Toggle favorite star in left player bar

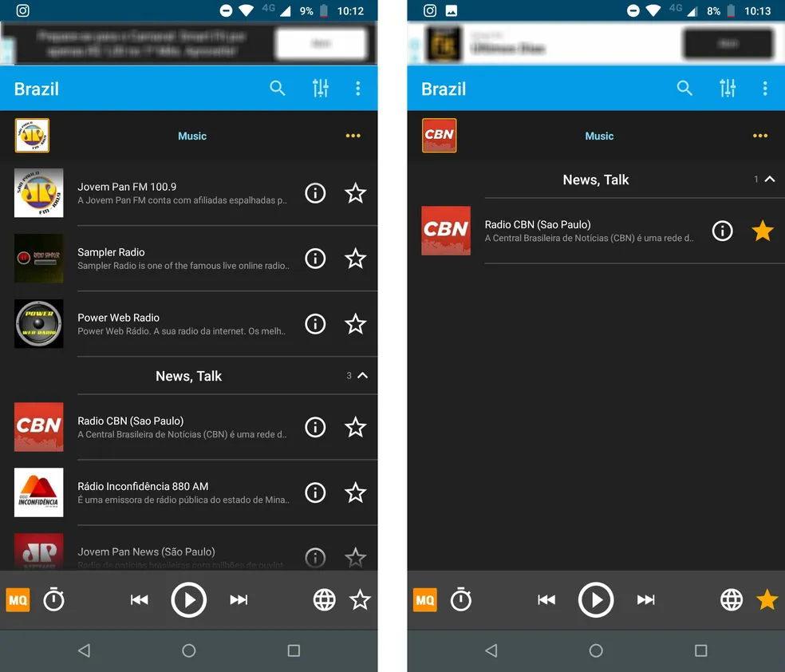click(x=360, y=600)
